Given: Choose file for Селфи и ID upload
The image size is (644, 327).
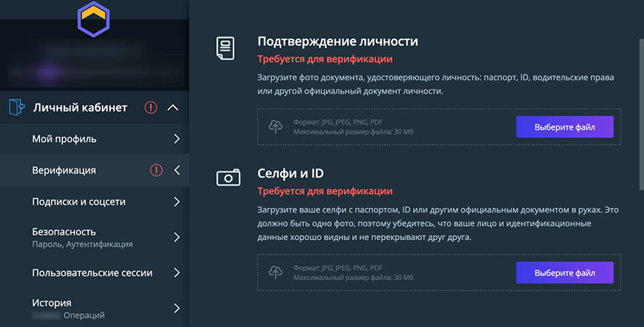Looking at the screenshot, I should click(564, 272).
